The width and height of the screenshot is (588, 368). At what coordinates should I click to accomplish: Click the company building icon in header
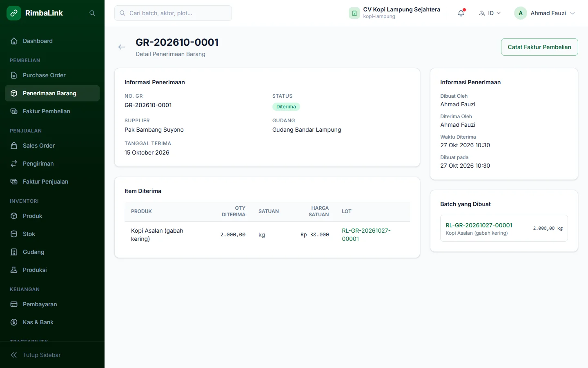(x=354, y=13)
